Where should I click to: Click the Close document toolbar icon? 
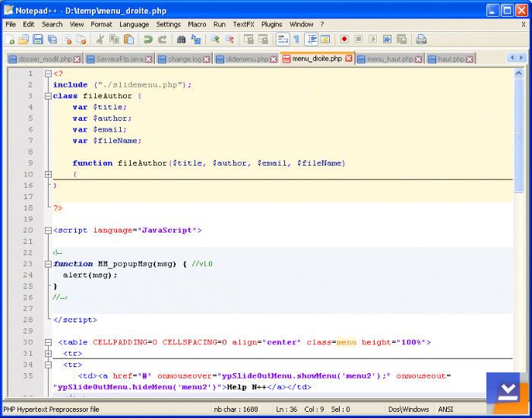click(x=67, y=40)
